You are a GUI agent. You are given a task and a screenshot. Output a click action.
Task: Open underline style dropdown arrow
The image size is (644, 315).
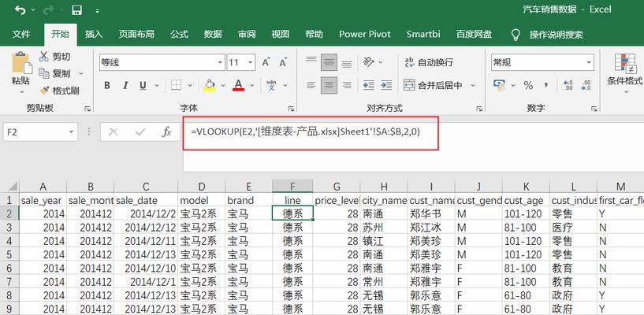[x=157, y=85]
